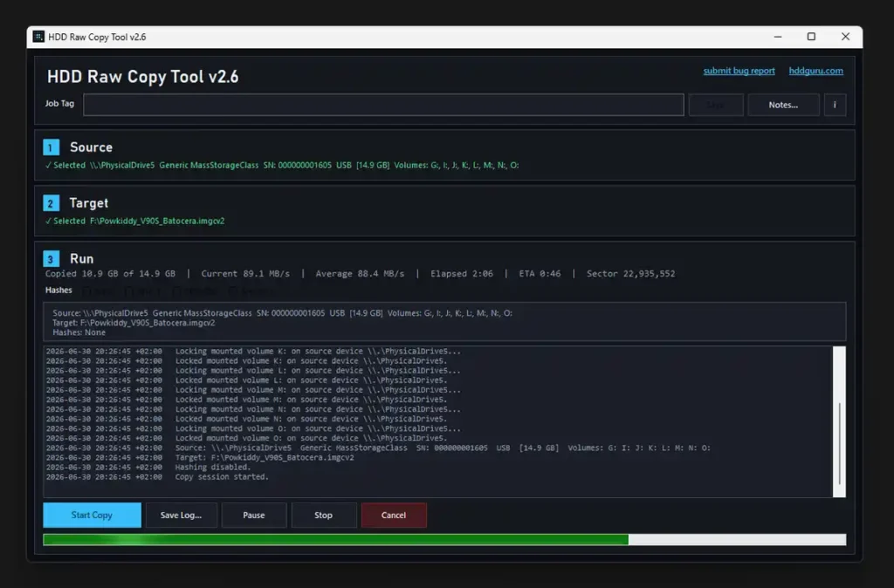Click the Run section heading
The image size is (894, 588).
pyautogui.click(x=81, y=259)
